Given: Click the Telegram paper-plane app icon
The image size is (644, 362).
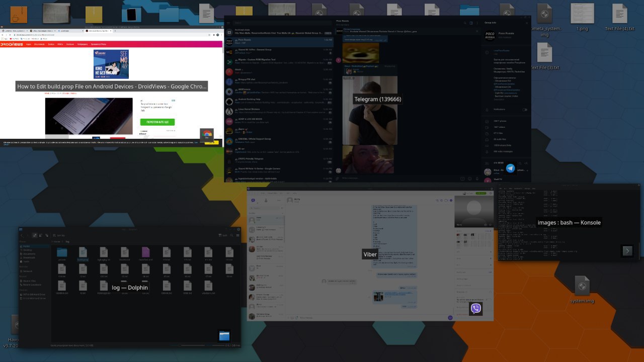Looking at the screenshot, I should (x=511, y=169).
